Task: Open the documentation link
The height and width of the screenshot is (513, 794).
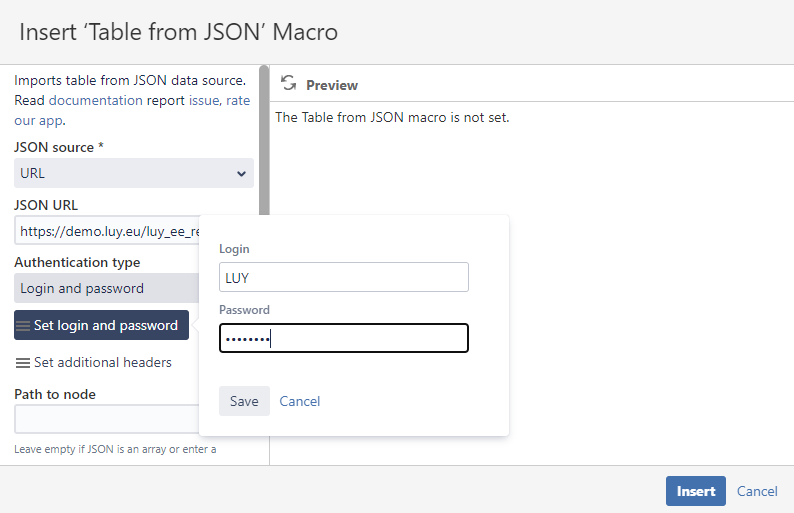Action: [95, 101]
